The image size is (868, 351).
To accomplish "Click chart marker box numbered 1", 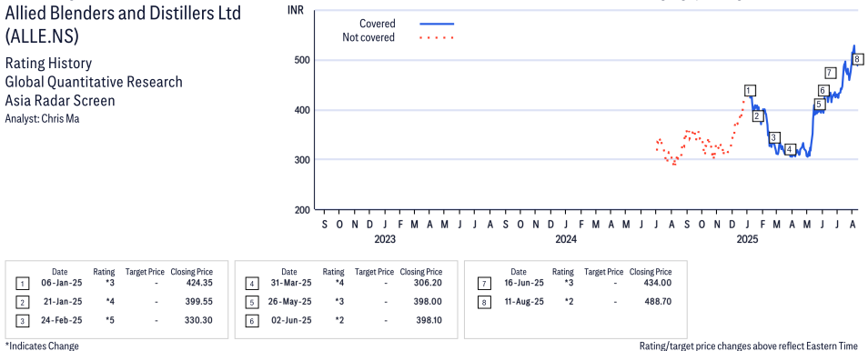I will pyautogui.click(x=750, y=91).
